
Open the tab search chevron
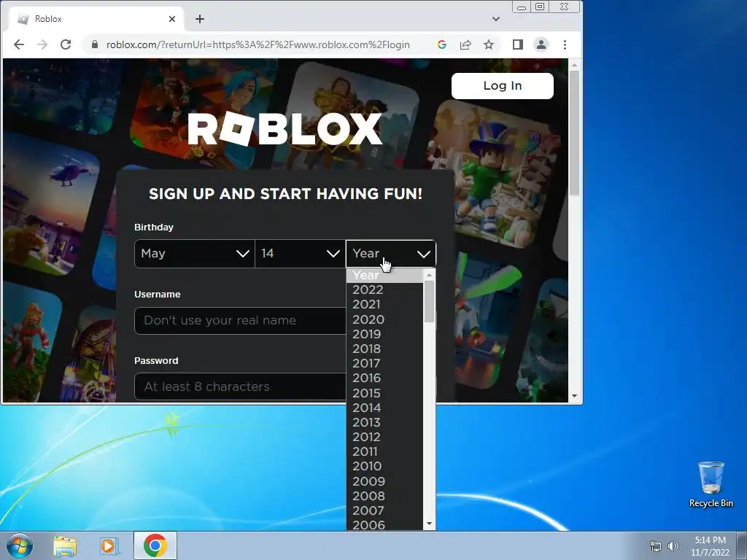(x=496, y=19)
